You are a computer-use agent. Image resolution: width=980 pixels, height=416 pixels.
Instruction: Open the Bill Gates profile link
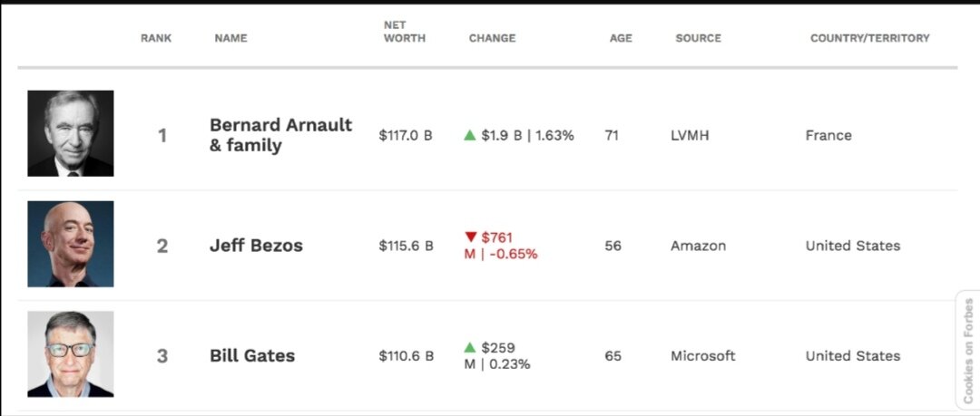[252, 356]
